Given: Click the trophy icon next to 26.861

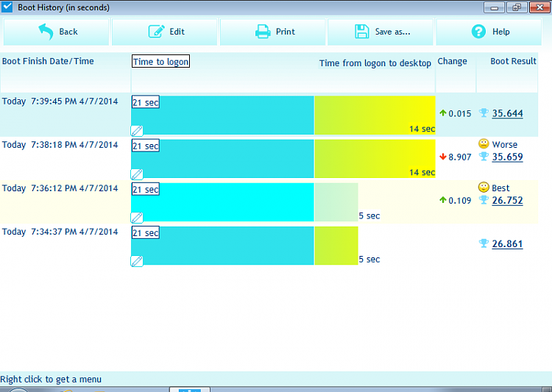Looking at the screenshot, I should (x=484, y=243).
